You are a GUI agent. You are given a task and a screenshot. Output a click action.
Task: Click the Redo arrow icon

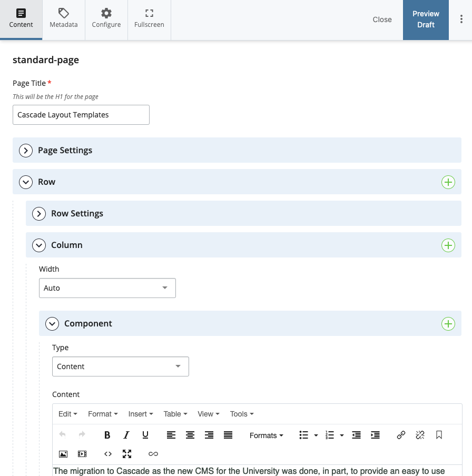click(x=82, y=435)
